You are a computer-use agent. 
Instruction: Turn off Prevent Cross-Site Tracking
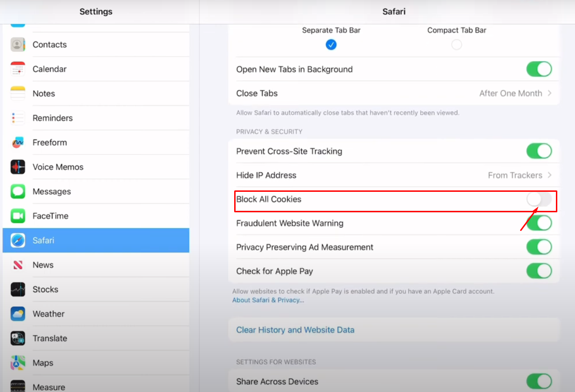(539, 151)
